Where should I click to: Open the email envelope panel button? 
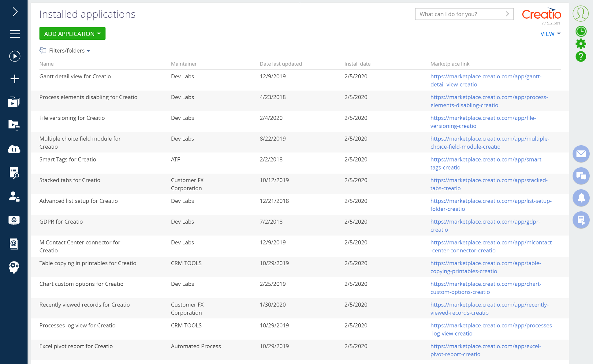coord(581,154)
